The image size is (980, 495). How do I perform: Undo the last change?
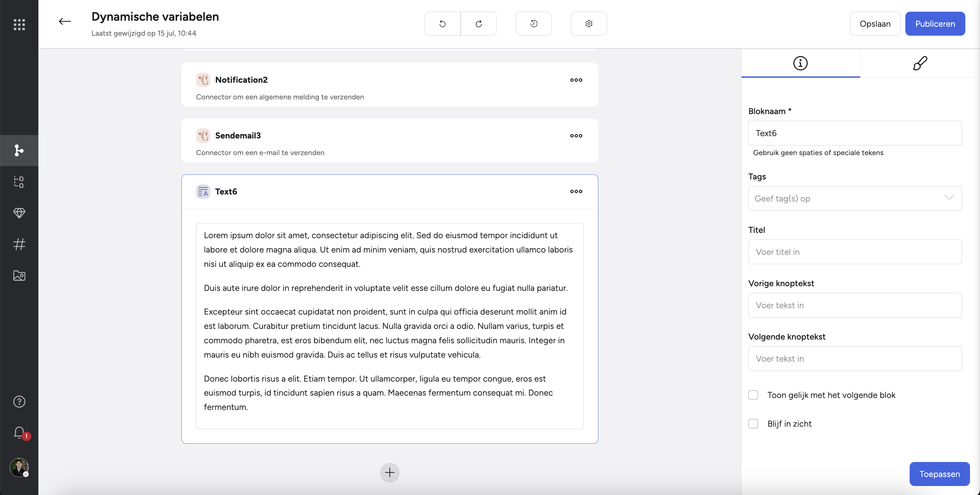click(442, 24)
